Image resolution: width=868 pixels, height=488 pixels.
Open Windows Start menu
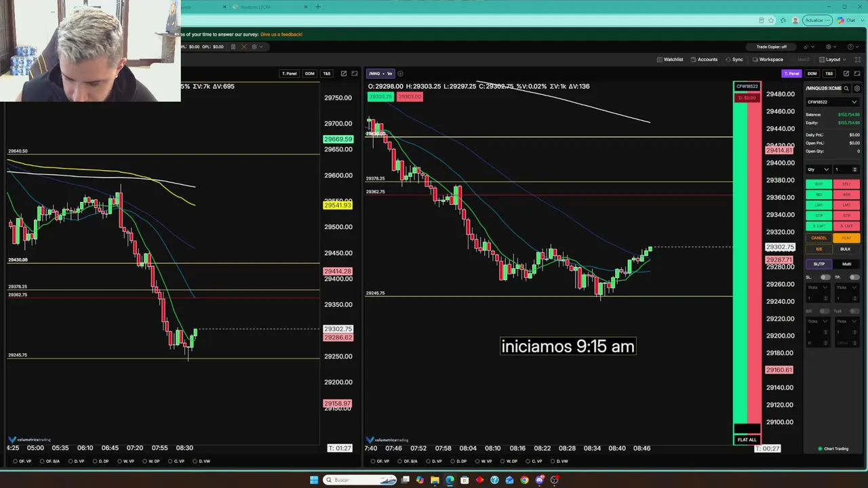click(314, 480)
